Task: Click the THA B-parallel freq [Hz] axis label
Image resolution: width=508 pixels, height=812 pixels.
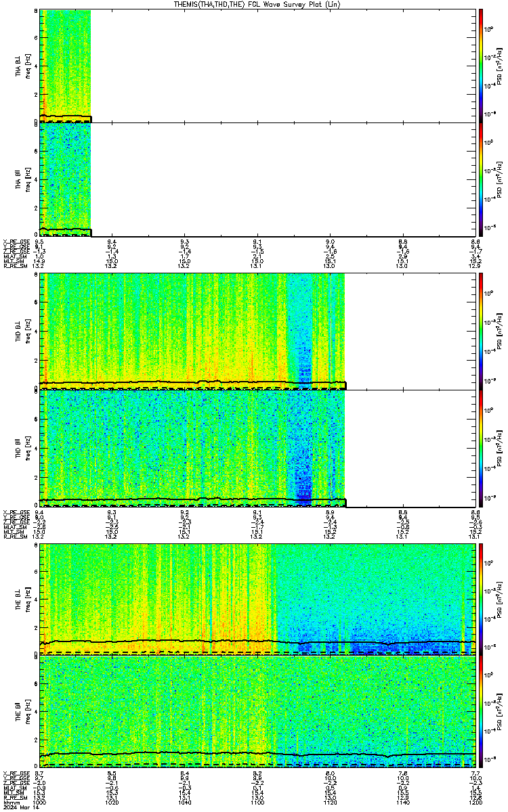Action: (28, 179)
